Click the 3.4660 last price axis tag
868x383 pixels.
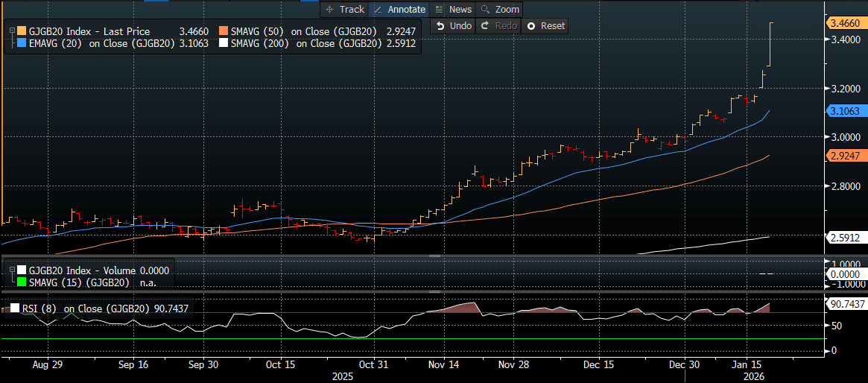pyautogui.click(x=846, y=23)
